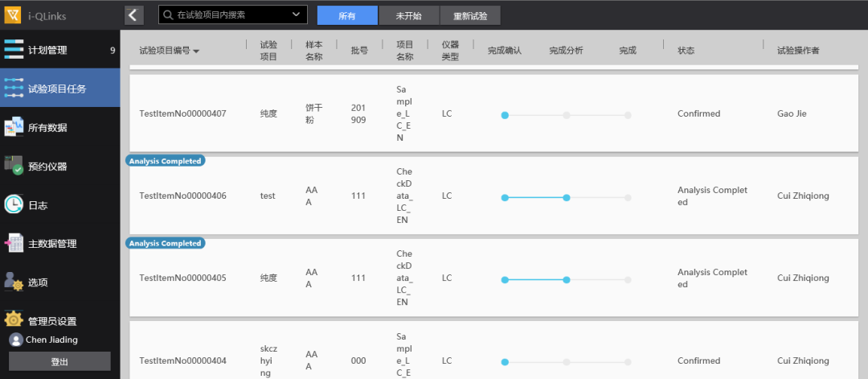Click sample name 饼干粉
This screenshot has height=379, width=868.
(314, 113)
